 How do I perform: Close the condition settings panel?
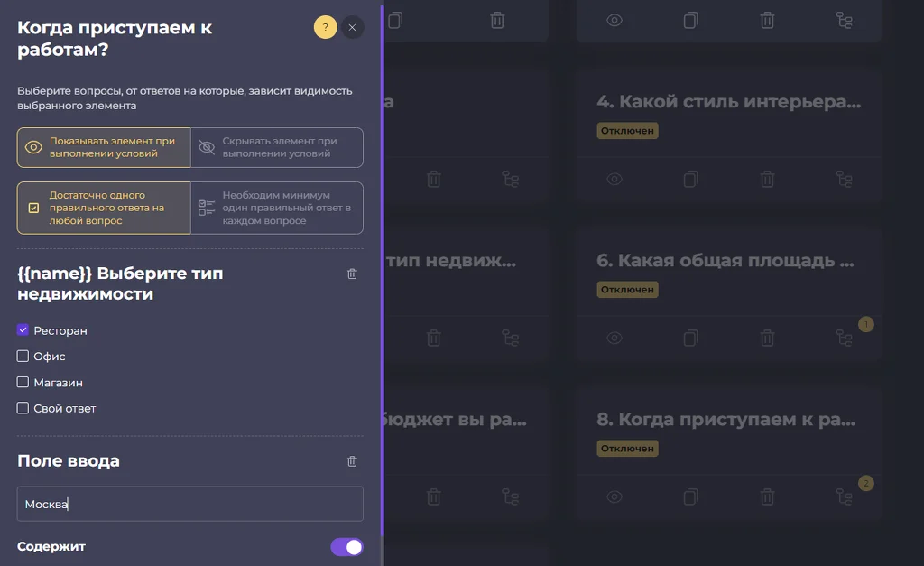353,27
